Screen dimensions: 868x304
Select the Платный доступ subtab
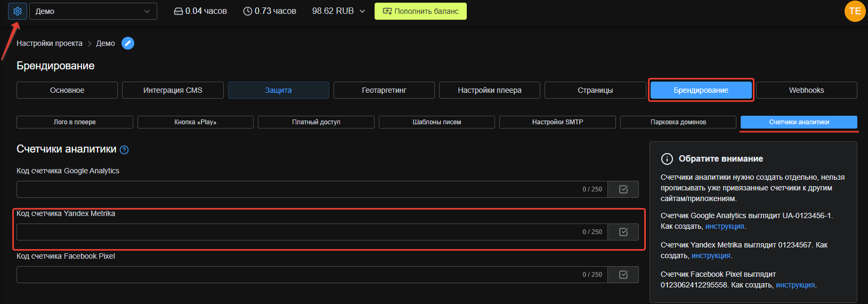click(x=316, y=122)
